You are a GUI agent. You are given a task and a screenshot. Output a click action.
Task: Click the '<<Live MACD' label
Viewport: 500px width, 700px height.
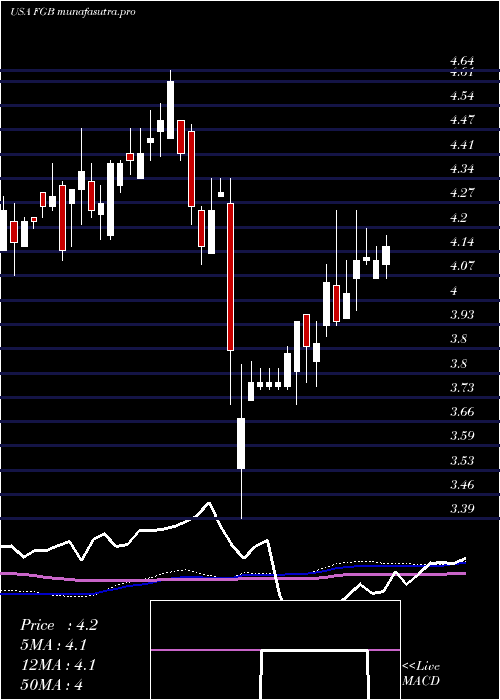click(x=421, y=673)
